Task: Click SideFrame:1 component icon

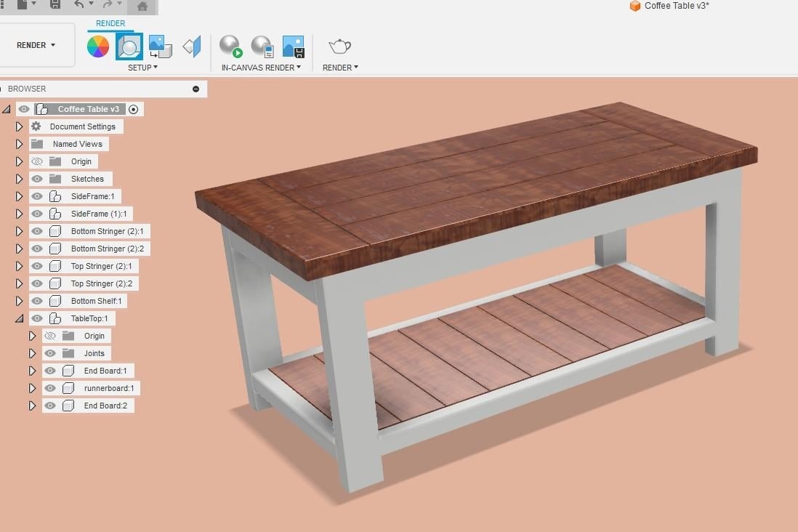Action: point(55,196)
